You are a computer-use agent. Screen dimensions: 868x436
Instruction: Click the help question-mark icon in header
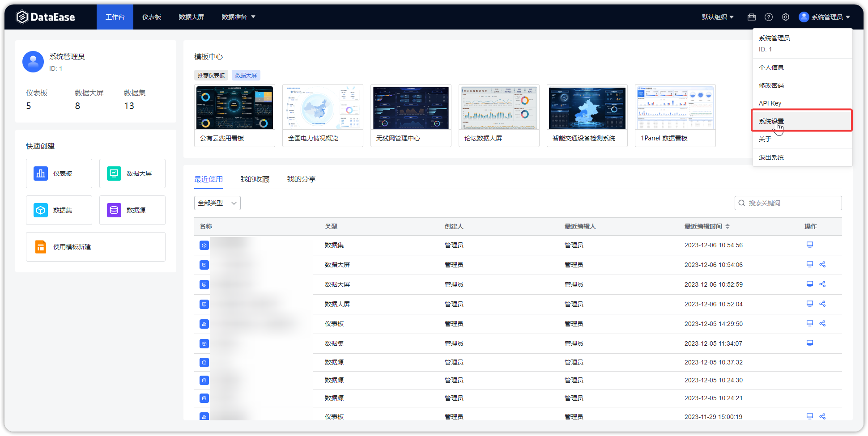pos(769,17)
